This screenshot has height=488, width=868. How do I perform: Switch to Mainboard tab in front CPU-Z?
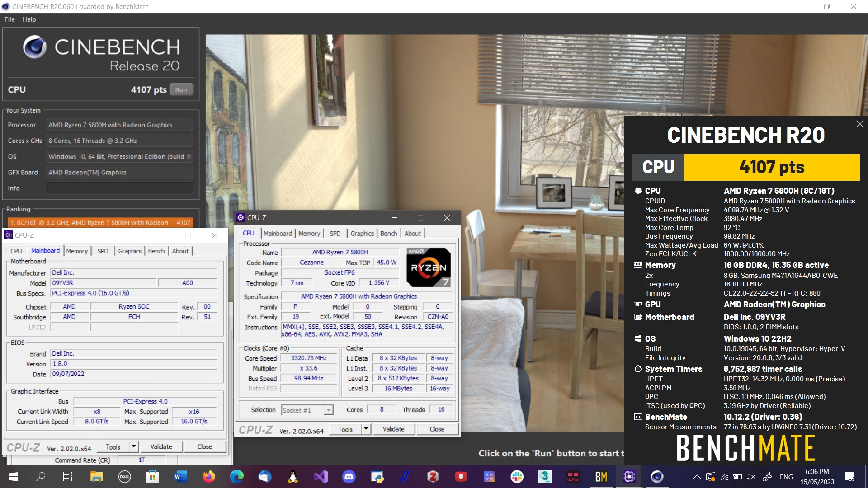tap(278, 234)
